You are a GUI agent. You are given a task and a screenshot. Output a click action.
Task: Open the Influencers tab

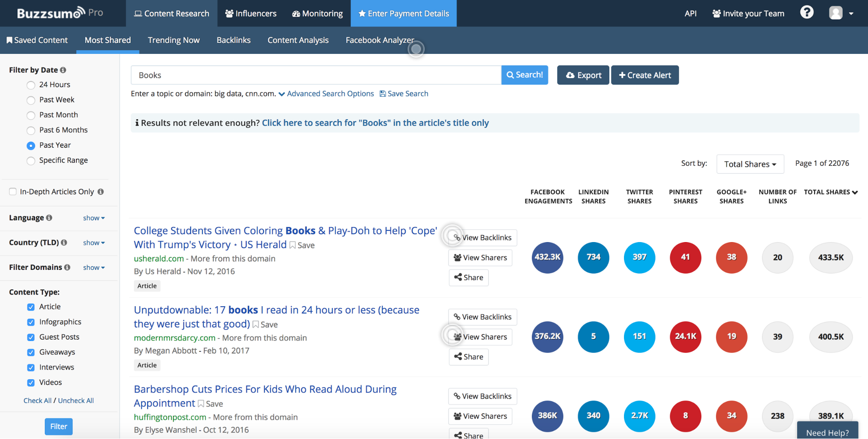[x=251, y=13]
